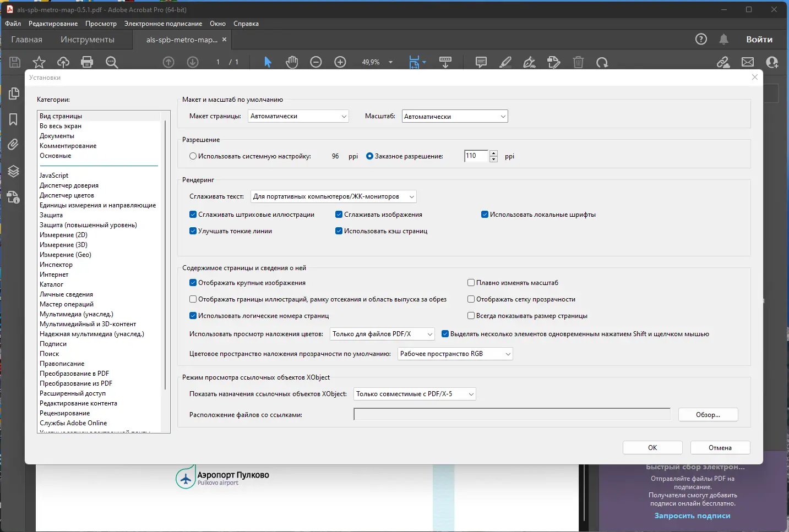Open the zoom percentage dropdown arrow
The image size is (789, 532).
click(391, 62)
